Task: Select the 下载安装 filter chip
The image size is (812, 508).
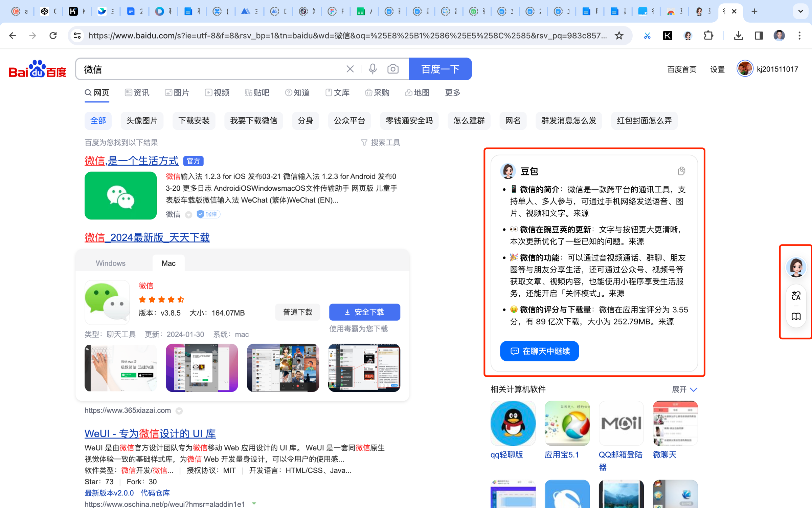Action: (x=194, y=121)
